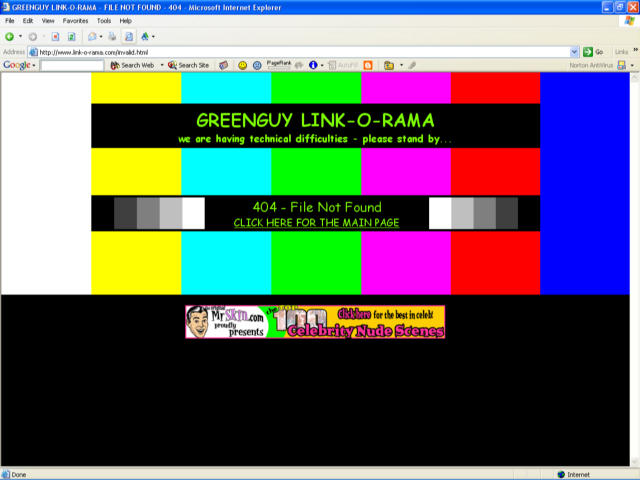Open the Favorites menu

click(x=75, y=20)
